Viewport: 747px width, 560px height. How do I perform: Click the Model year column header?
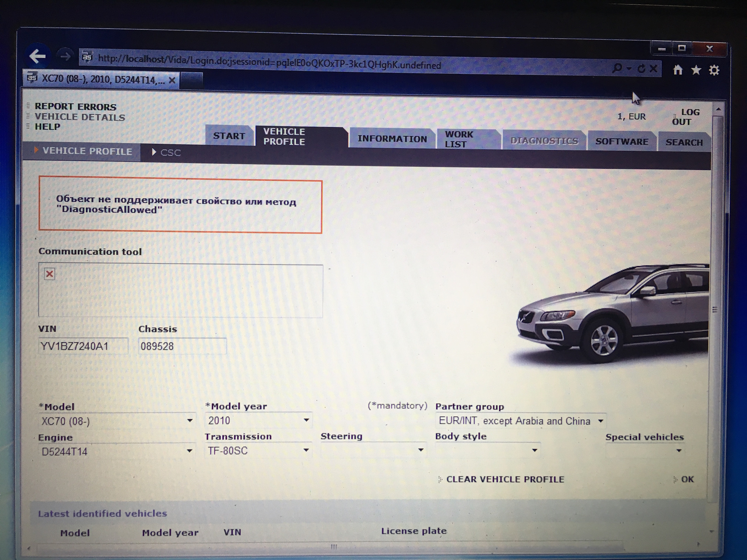[x=170, y=533]
